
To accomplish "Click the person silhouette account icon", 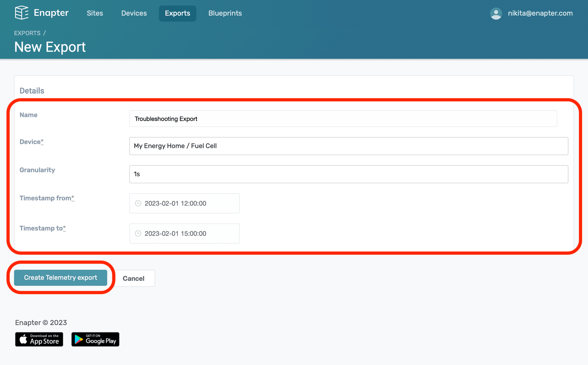I will pos(496,13).
